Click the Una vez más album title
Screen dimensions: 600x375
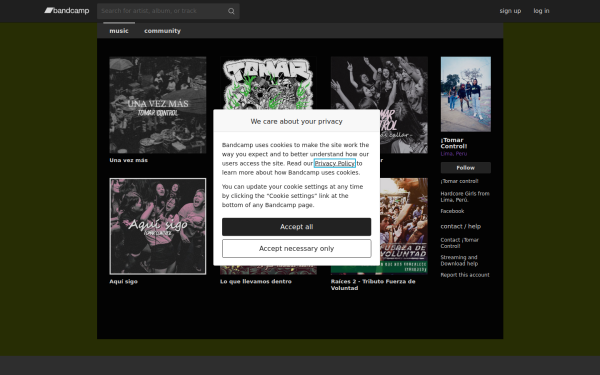[x=129, y=160]
